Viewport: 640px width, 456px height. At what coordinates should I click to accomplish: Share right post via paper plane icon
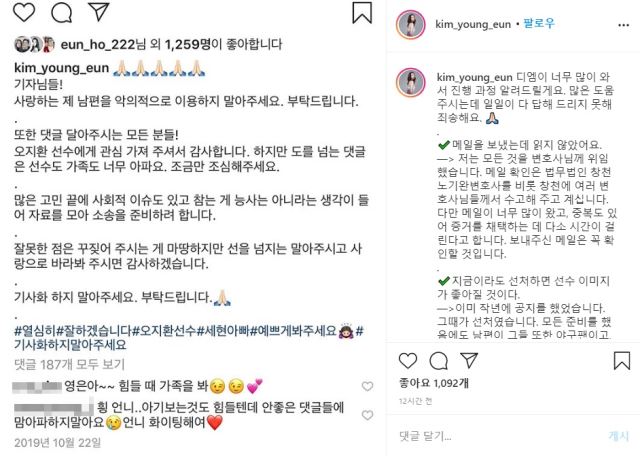[x=469, y=360]
